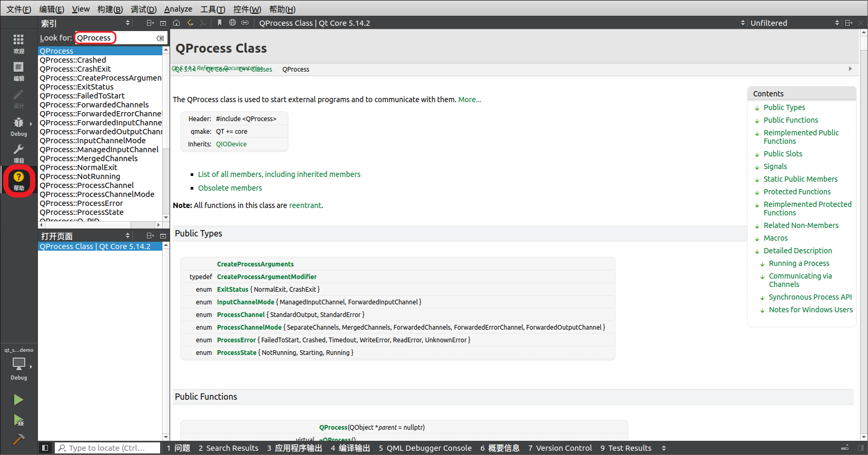Start debugging with the play-bug button
The image size is (868, 455).
(x=18, y=420)
